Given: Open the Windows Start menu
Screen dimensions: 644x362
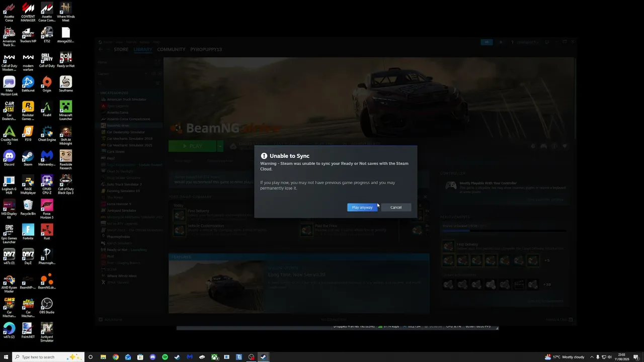Looking at the screenshot, I should pos(6,357).
